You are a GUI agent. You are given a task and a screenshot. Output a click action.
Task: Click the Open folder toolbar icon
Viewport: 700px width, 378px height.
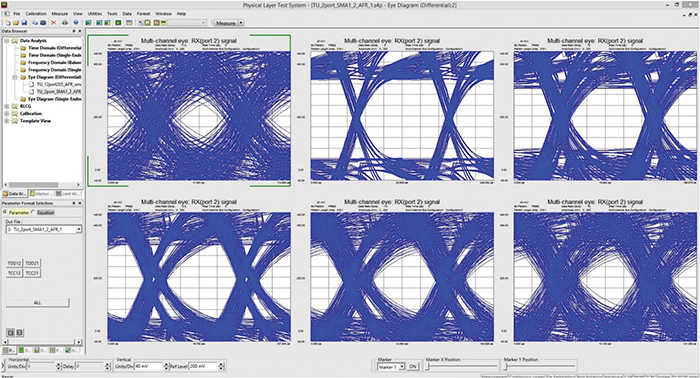[16, 23]
